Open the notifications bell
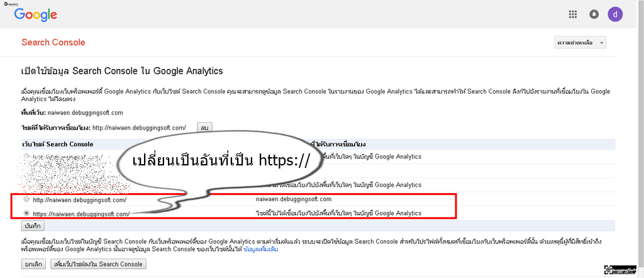This screenshot has height=278, width=644. pyautogui.click(x=594, y=15)
